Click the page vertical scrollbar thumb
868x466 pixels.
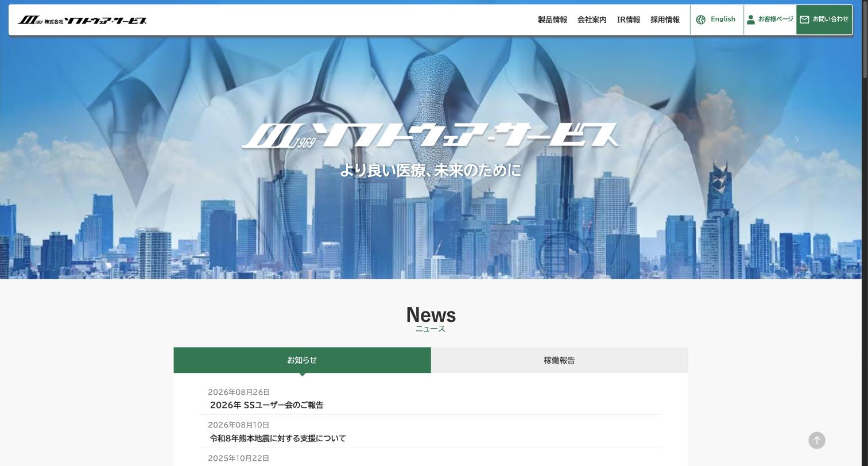point(865,40)
